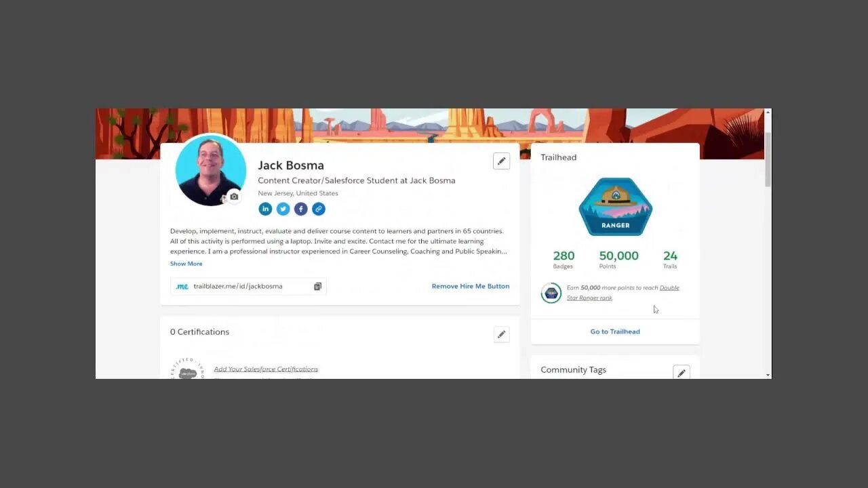
Task: Click Add Your Salesforce Certifications link
Action: tap(266, 369)
